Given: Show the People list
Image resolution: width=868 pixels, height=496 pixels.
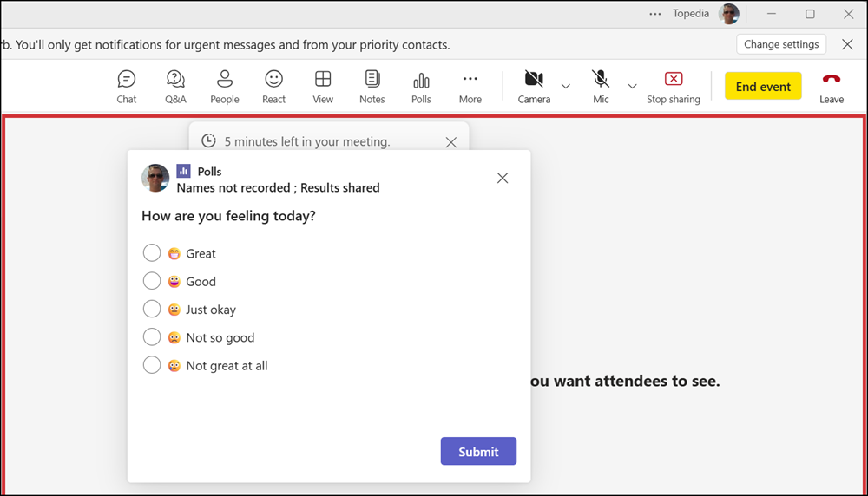Looking at the screenshot, I should coord(224,87).
